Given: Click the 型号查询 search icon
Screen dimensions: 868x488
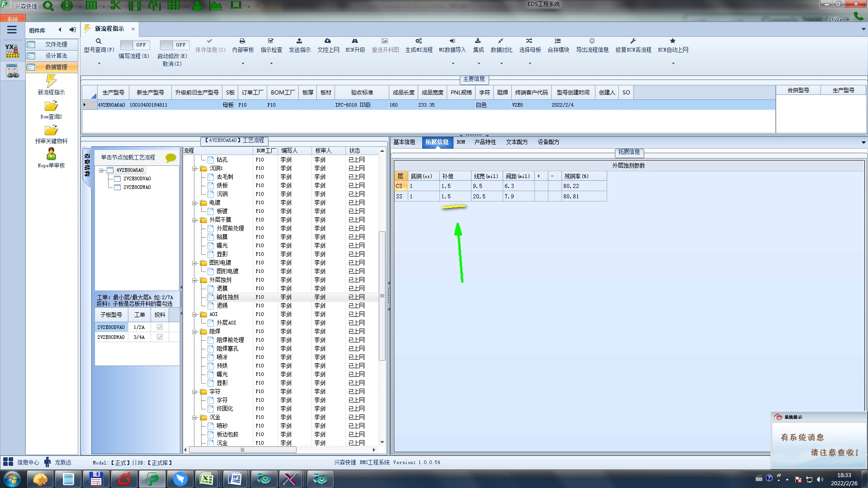Looking at the screenshot, I should 99,41.
